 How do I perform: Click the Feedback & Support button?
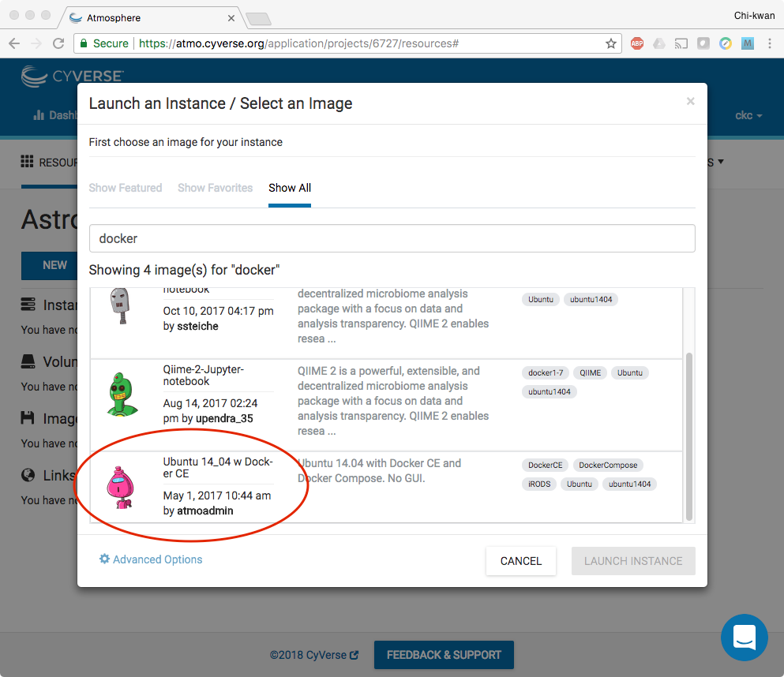click(x=444, y=655)
